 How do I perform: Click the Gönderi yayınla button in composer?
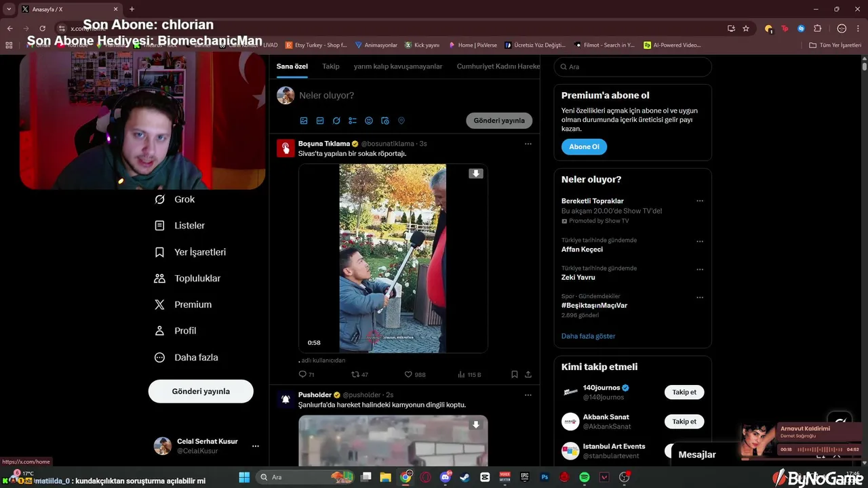(499, 121)
